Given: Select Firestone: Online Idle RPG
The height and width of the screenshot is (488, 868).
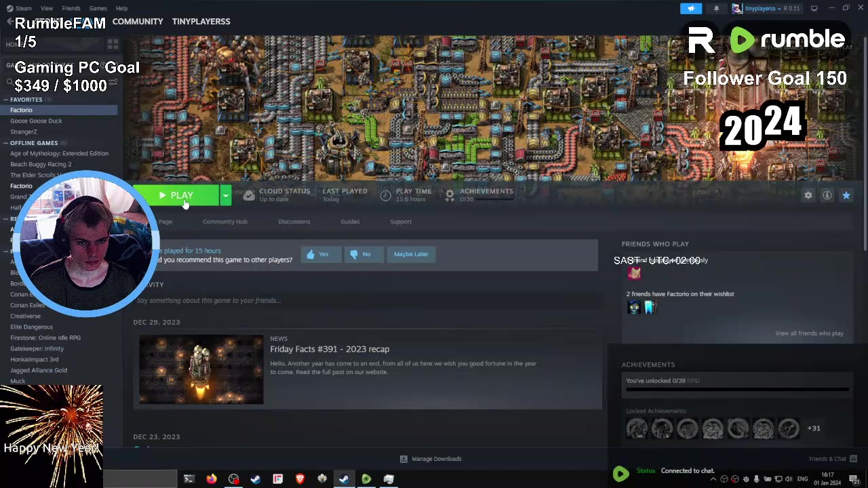Looking at the screenshot, I should coord(45,338).
